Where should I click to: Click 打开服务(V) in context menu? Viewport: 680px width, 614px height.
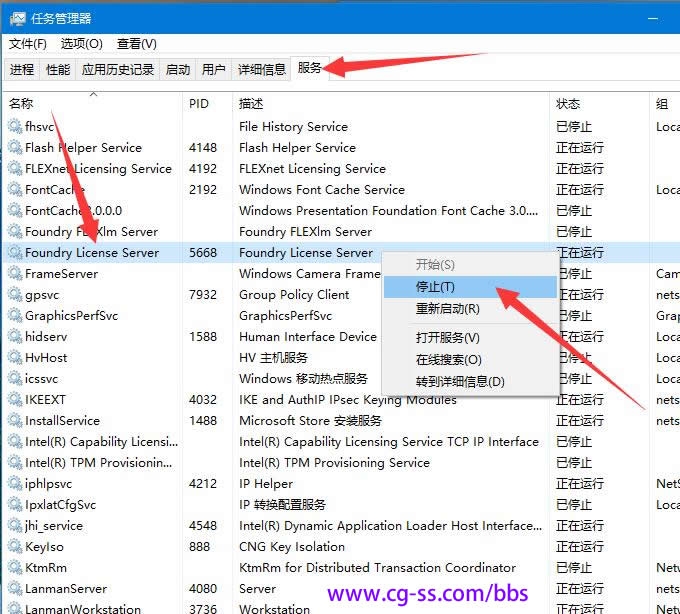[x=447, y=338]
